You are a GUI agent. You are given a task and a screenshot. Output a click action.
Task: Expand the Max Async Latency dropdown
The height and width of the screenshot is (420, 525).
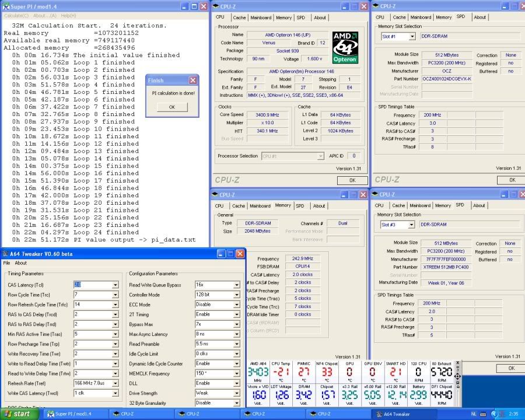point(237,334)
